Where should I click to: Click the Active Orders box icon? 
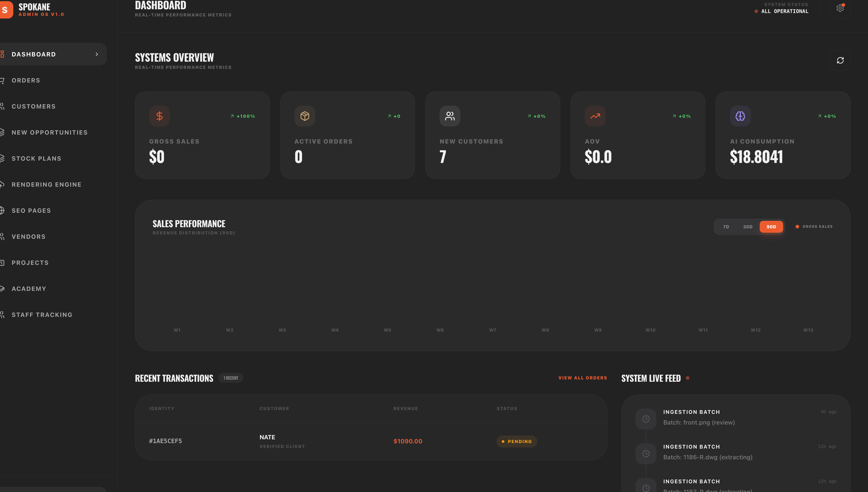pyautogui.click(x=305, y=116)
